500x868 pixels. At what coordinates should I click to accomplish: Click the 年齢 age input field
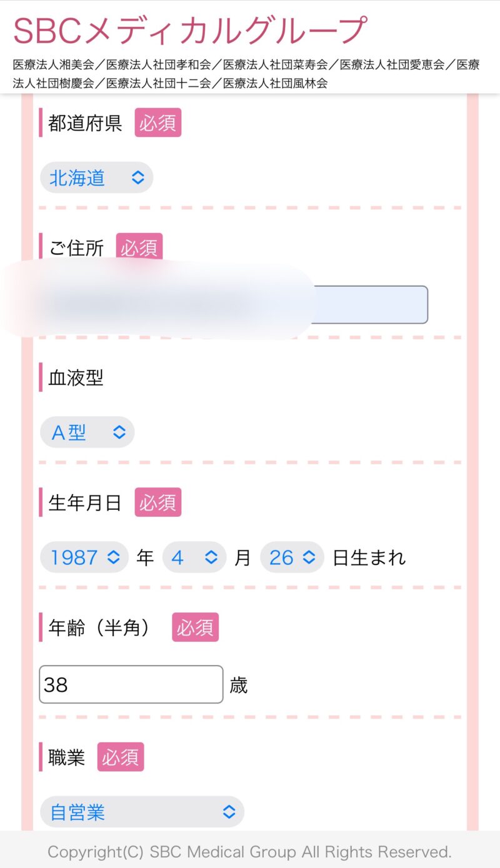[131, 685]
